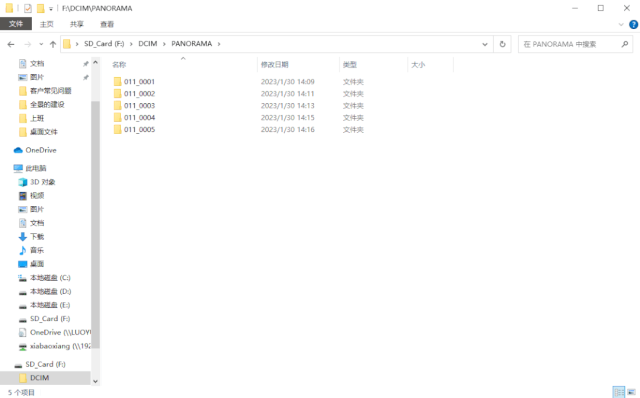Open the Recent locations dropdown
This screenshot has width=640, height=398.
(41, 44)
